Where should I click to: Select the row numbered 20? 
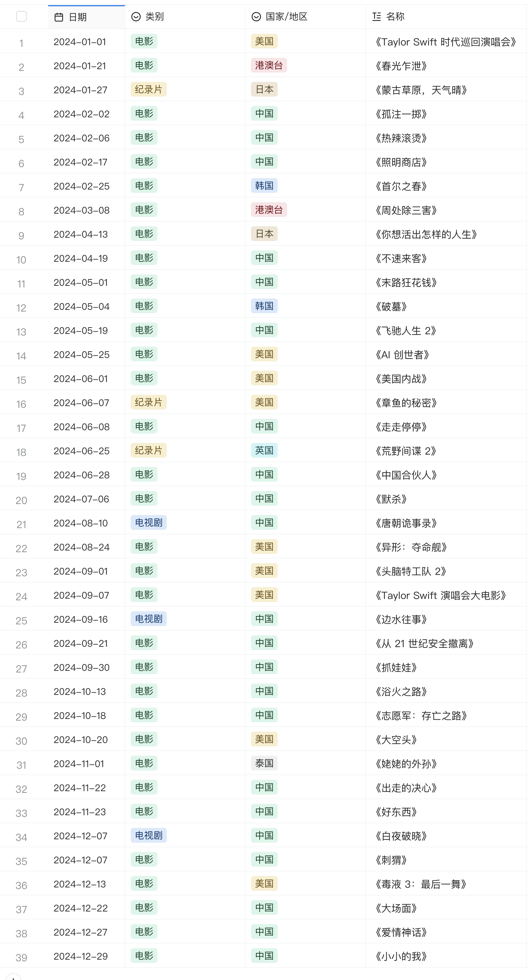click(21, 500)
